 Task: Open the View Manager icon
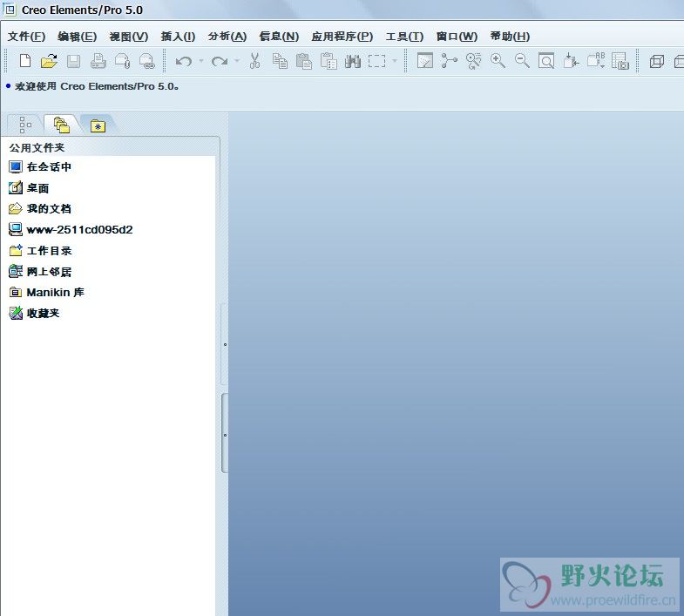(620, 61)
